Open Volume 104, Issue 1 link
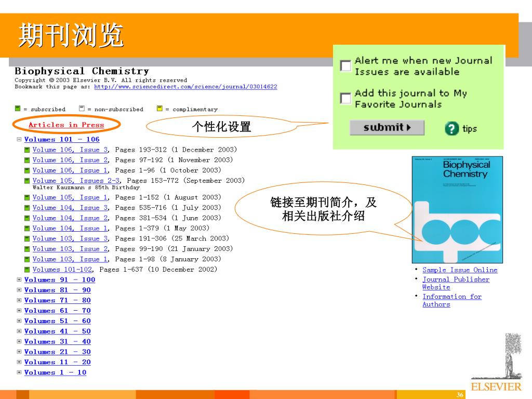This screenshot has width=532, height=399. [71, 229]
